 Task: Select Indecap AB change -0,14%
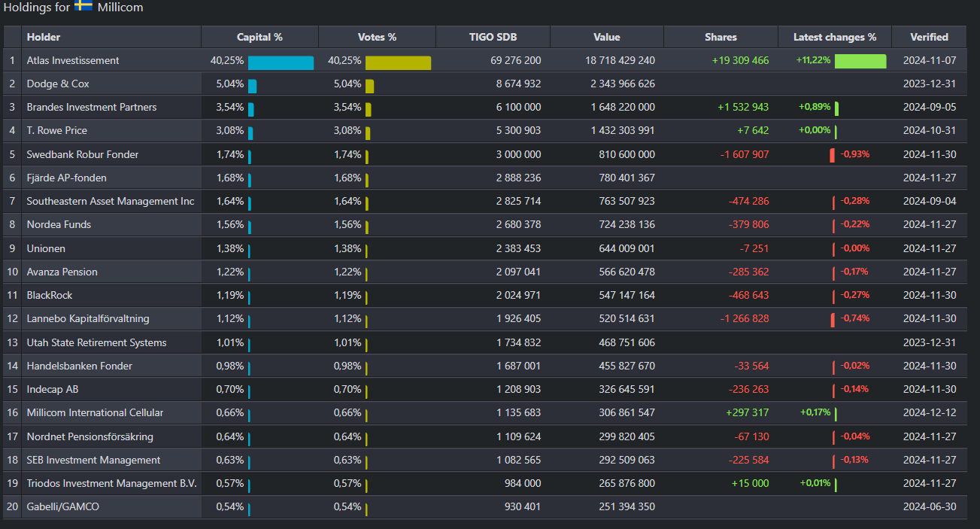click(x=855, y=389)
